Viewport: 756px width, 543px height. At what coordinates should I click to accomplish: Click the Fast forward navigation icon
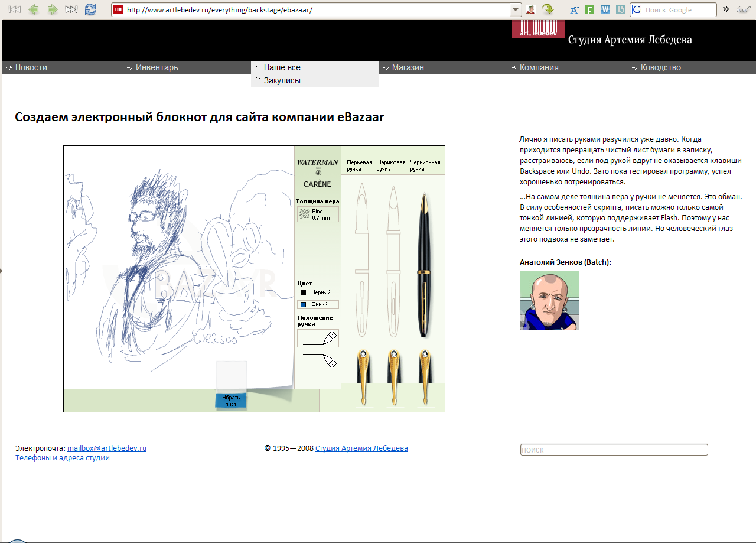71,9
